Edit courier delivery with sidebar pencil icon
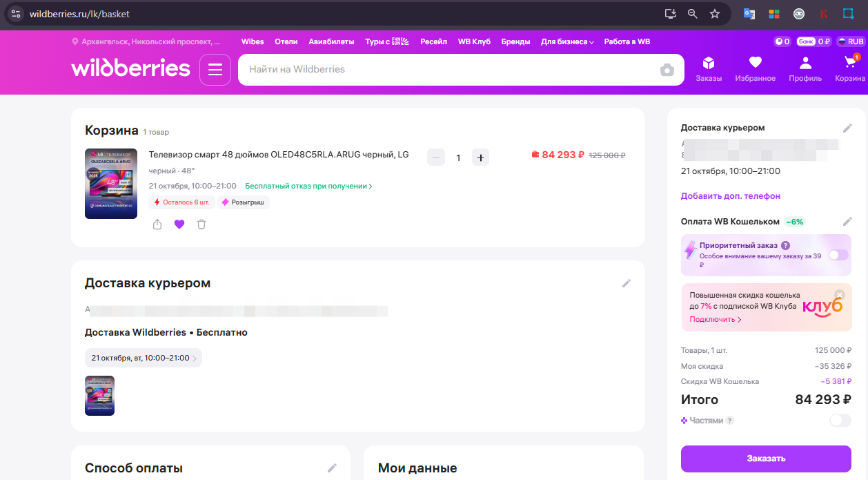This screenshot has width=868, height=480. tap(847, 128)
